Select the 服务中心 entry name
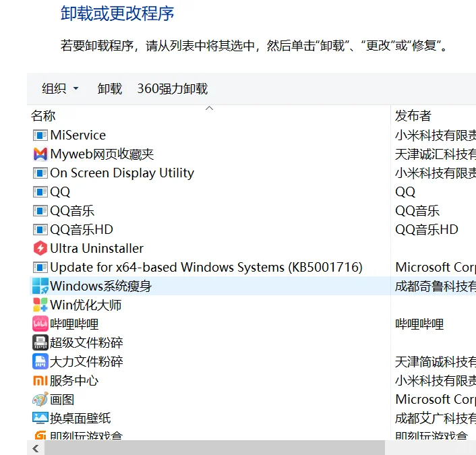 (x=74, y=380)
